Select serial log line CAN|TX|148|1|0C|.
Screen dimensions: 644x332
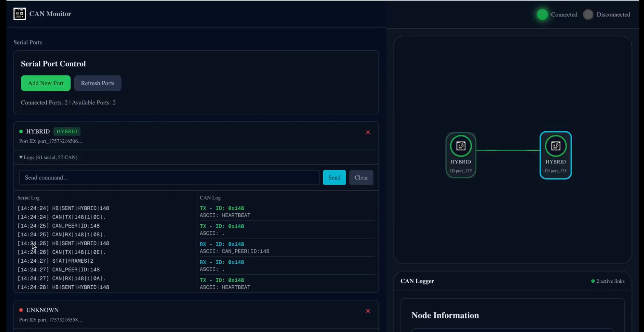point(62,217)
